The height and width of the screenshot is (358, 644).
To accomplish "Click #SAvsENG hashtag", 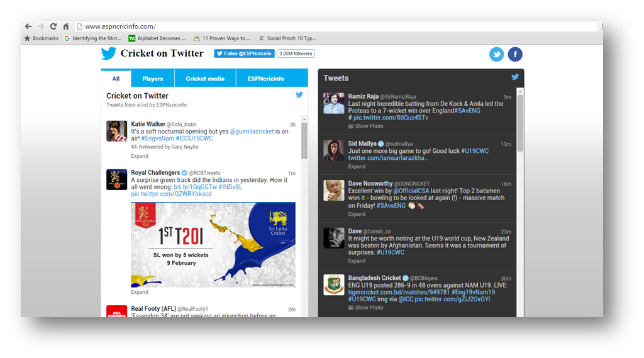I will tap(391, 206).
